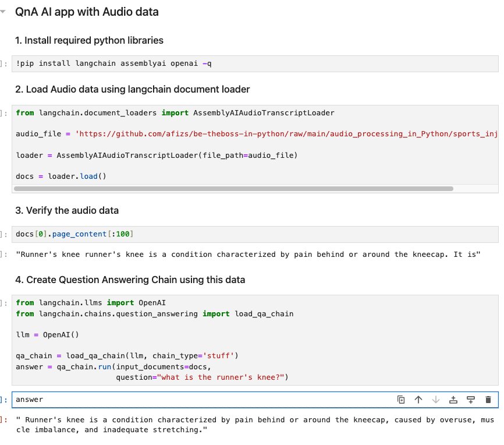Move the 'answer' cell up
The image size is (504, 445).
[418, 400]
